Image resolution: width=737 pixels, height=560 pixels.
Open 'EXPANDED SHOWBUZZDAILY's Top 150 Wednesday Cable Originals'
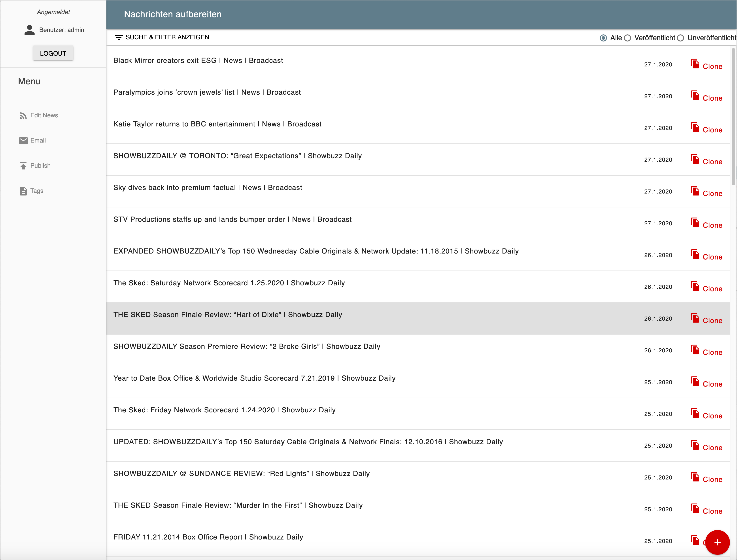pos(316,251)
